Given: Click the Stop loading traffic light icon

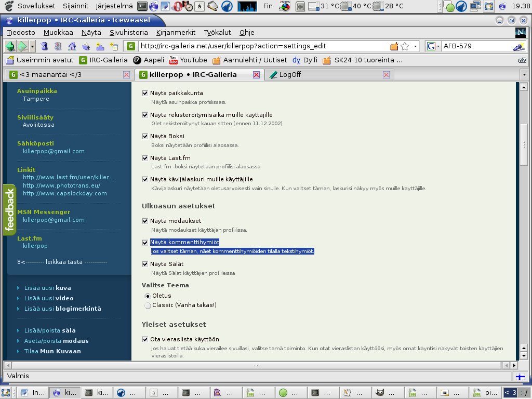Looking at the screenshot, I should tap(58, 46).
